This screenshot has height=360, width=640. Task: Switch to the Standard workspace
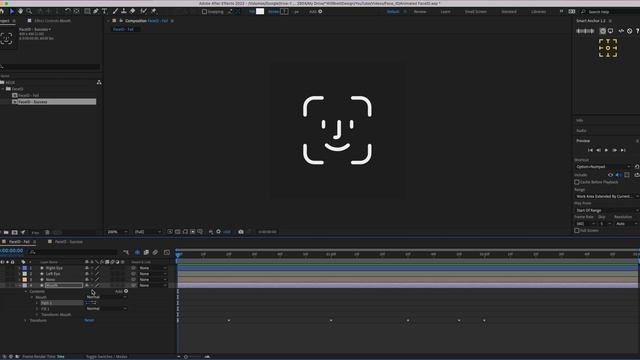(509, 12)
